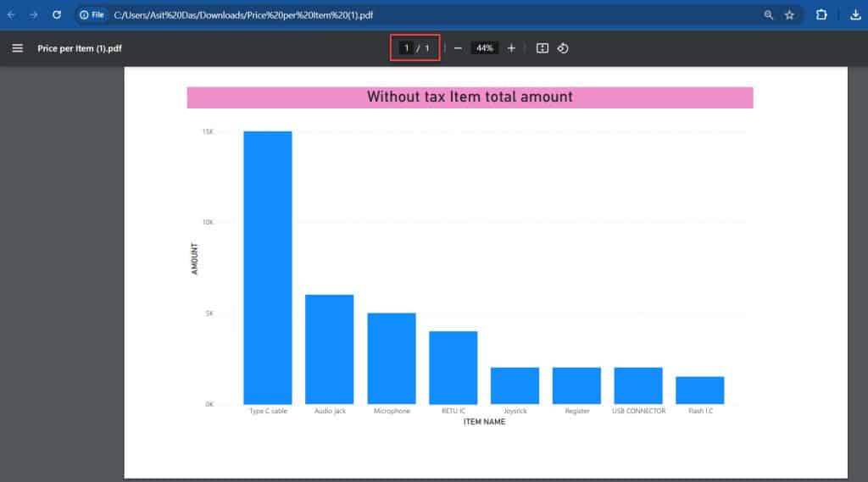Edit the current page number field

point(406,48)
